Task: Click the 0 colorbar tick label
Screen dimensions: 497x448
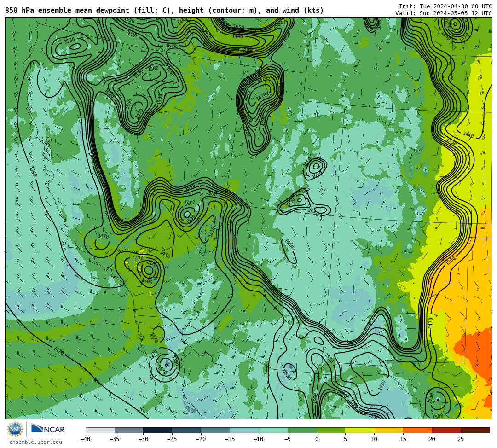Action: coord(317,439)
